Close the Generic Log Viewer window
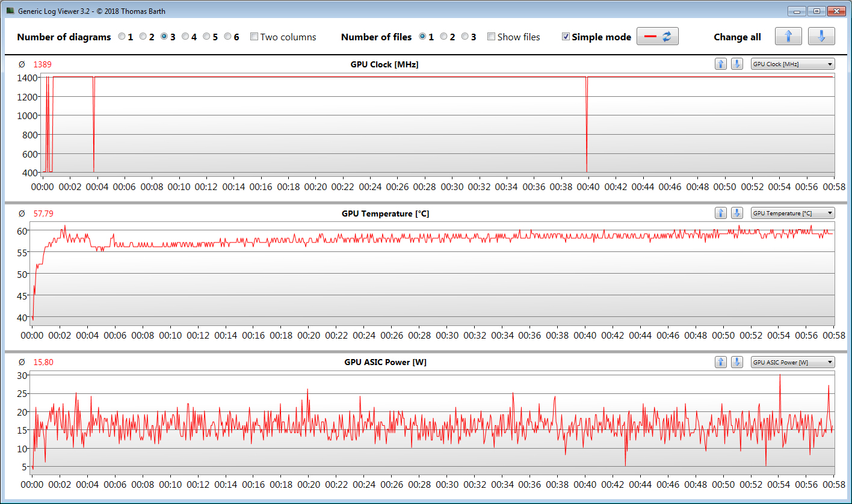This screenshot has height=504, width=852. click(836, 11)
